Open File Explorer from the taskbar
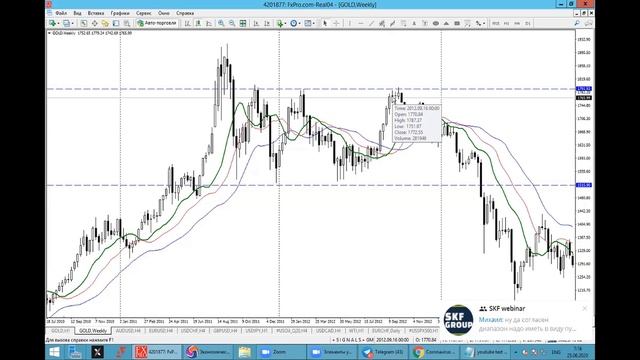640x360 pixels. tap(244, 352)
